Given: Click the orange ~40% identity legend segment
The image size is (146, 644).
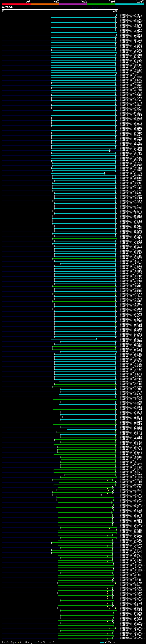Looking at the screenshot, I should [45, 4].
